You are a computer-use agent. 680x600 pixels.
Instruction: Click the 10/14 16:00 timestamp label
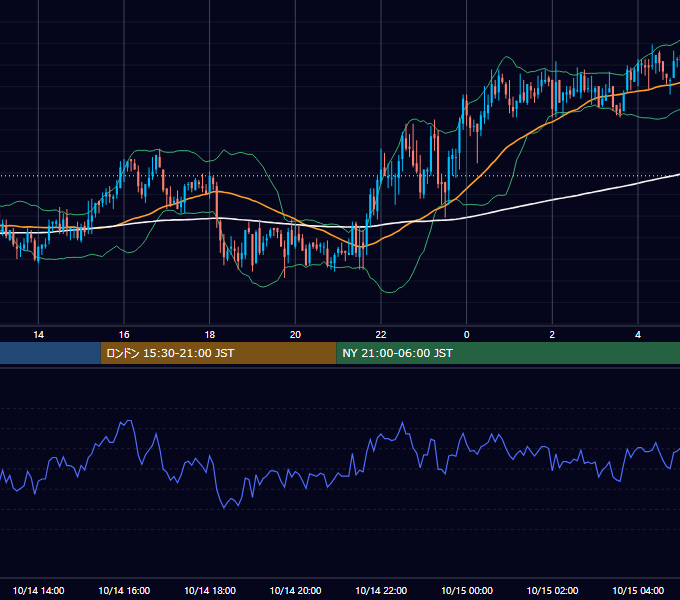[124, 590]
